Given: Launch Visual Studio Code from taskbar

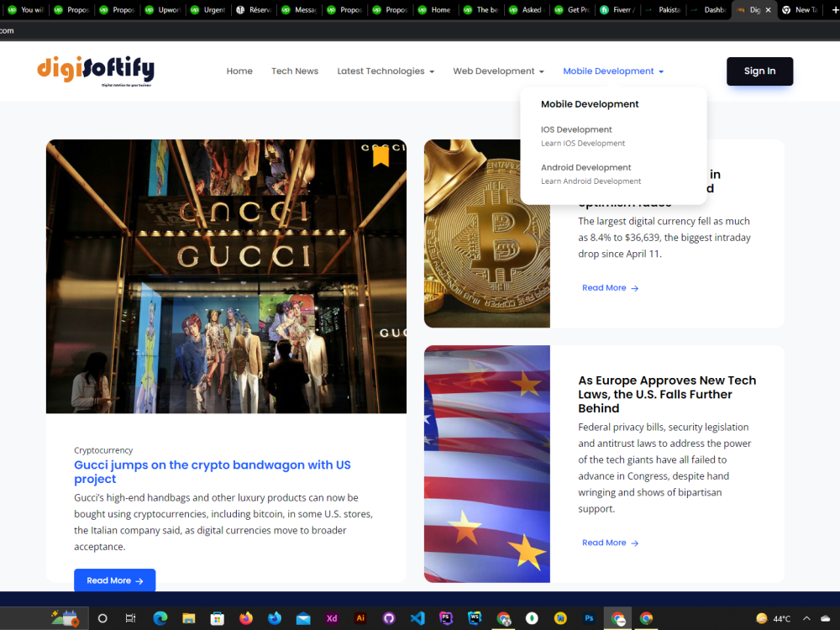Looking at the screenshot, I should [x=417, y=618].
